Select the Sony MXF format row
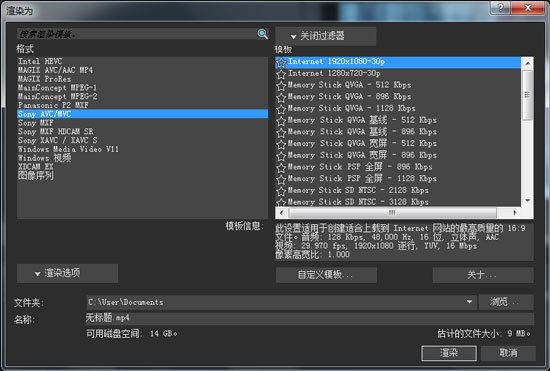Image resolution: width=550 pixels, height=371 pixels. [x=142, y=123]
